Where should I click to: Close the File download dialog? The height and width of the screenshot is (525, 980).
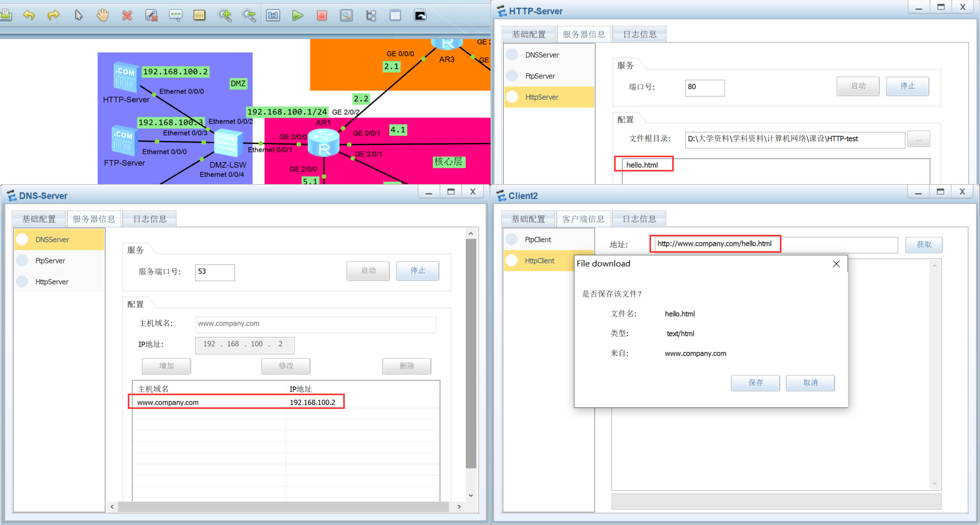click(836, 264)
